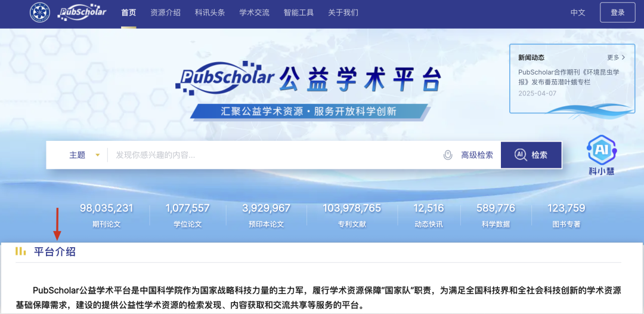This screenshot has width=644, height=314.
Task: Click the introduction paragraph starting PubScholar公益学术平台是
Action: (x=318, y=298)
